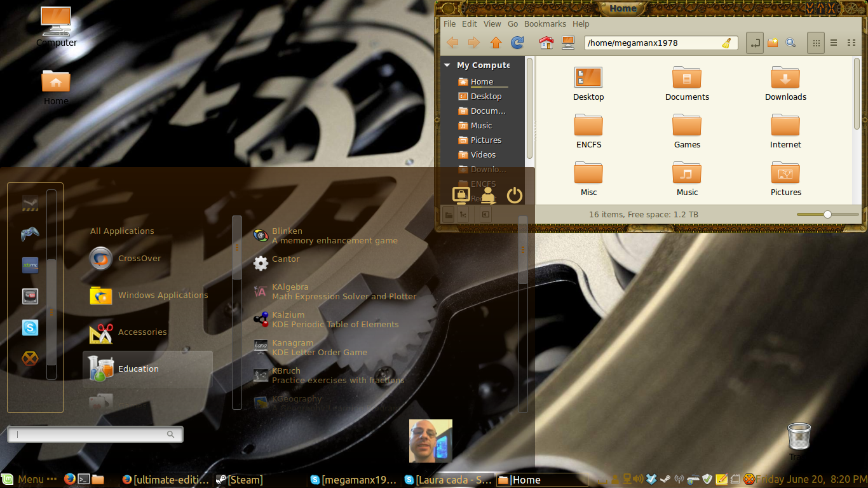Switch to compact view
This screenshot has width=868, height=488.
(x=851, y=43)
